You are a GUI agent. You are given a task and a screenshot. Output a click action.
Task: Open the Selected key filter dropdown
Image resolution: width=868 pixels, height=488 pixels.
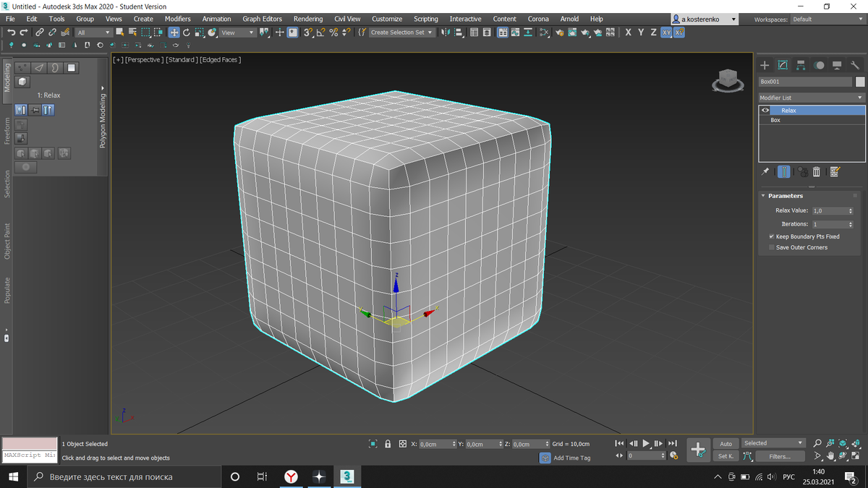[773, 443]
